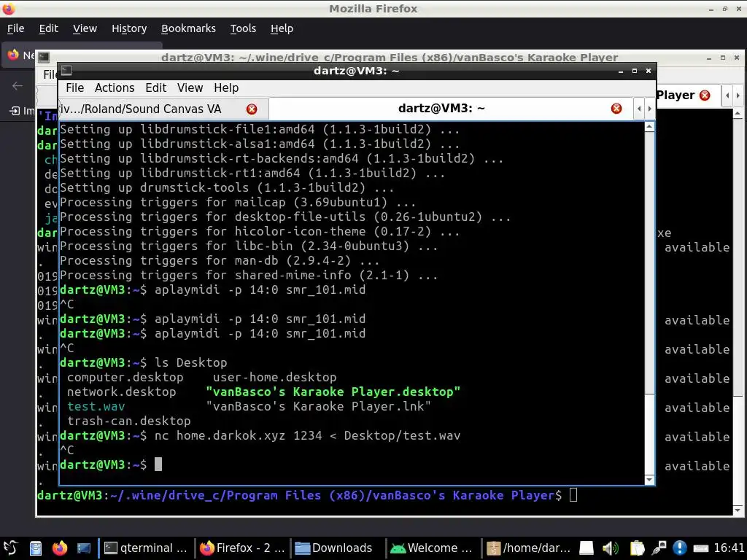Viewport: 747px width, 560px height.
Task: Switch to the Roland/Sound Canvas VA tab
Action: 163,109
